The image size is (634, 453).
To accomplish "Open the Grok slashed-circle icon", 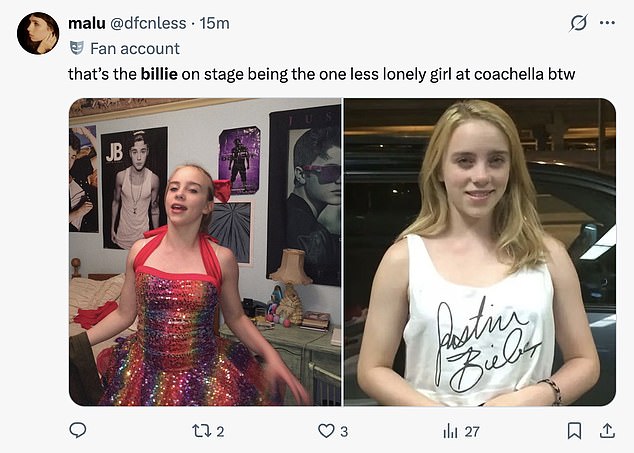I will (x=576, y=22).
